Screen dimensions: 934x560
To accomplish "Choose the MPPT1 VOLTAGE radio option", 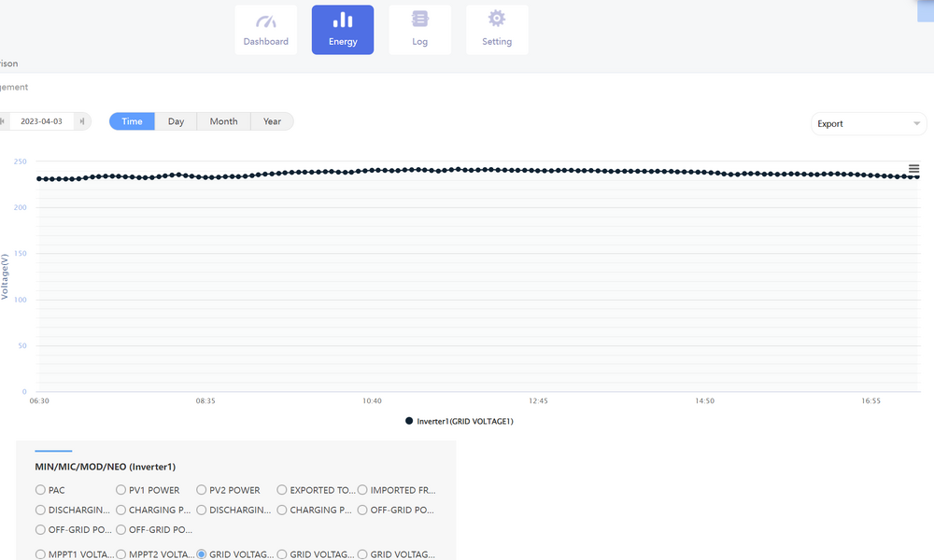I will 40,554.
